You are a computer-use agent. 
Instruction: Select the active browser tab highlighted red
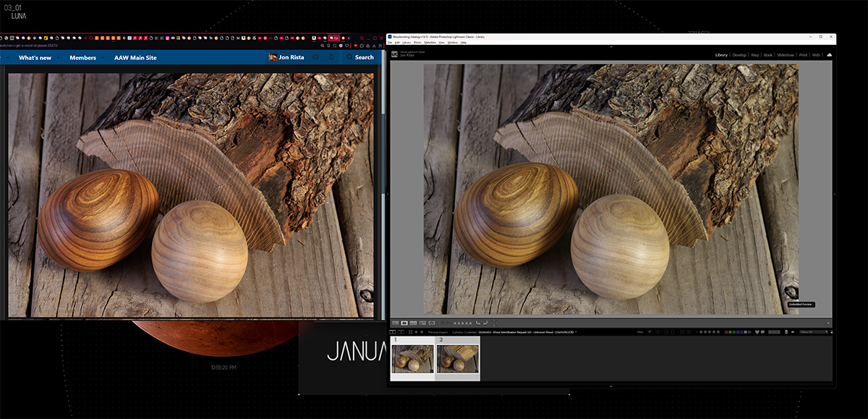click(335, 37)
